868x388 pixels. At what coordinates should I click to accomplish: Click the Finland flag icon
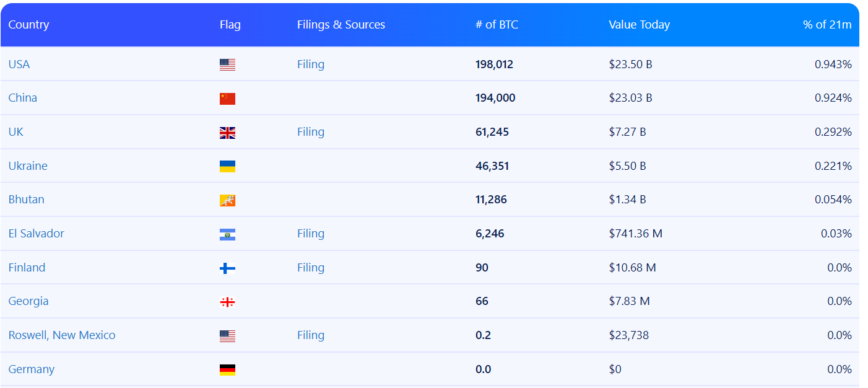(227, 268)
